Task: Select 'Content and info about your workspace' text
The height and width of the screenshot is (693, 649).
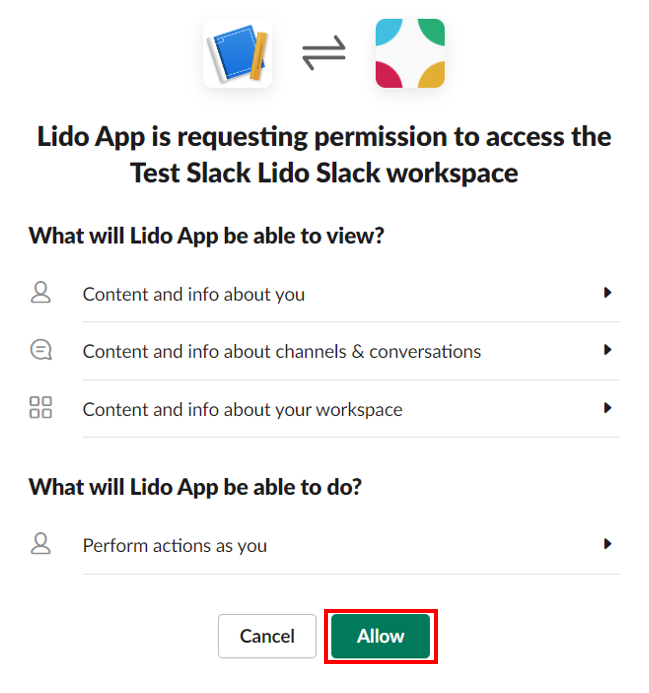Action: coord(243,410)
